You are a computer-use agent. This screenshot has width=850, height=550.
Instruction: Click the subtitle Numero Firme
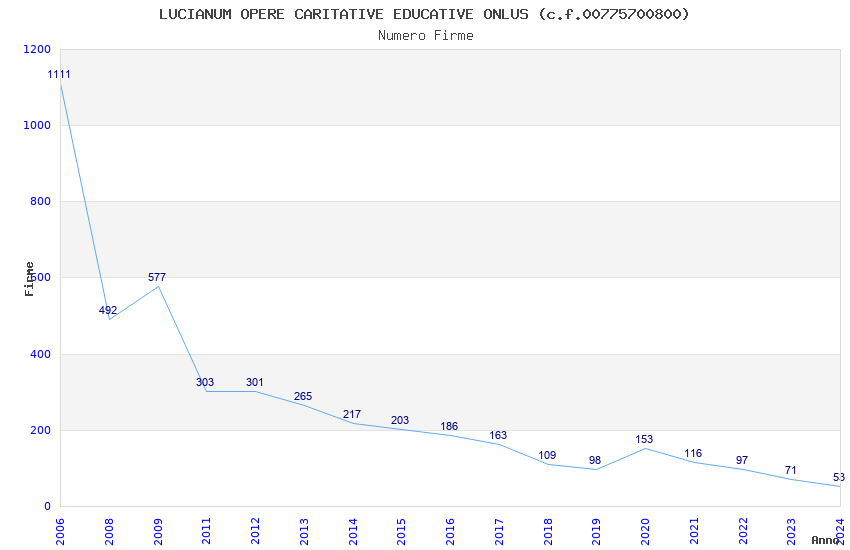click(426, 35)
